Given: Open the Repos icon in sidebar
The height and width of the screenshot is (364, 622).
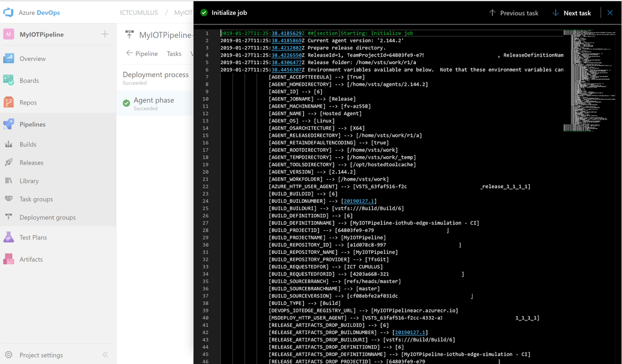Looking at the screenshot, I should (9, 102).
